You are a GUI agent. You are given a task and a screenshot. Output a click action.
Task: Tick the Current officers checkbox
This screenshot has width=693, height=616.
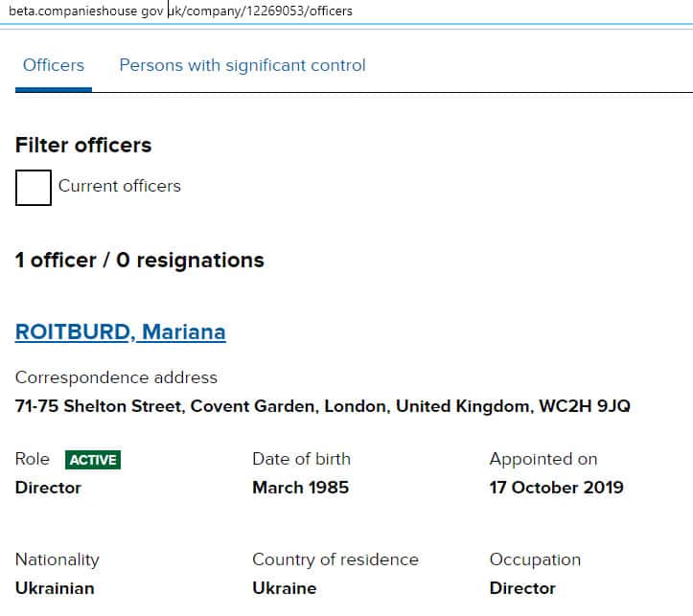(x=34, y=187)
